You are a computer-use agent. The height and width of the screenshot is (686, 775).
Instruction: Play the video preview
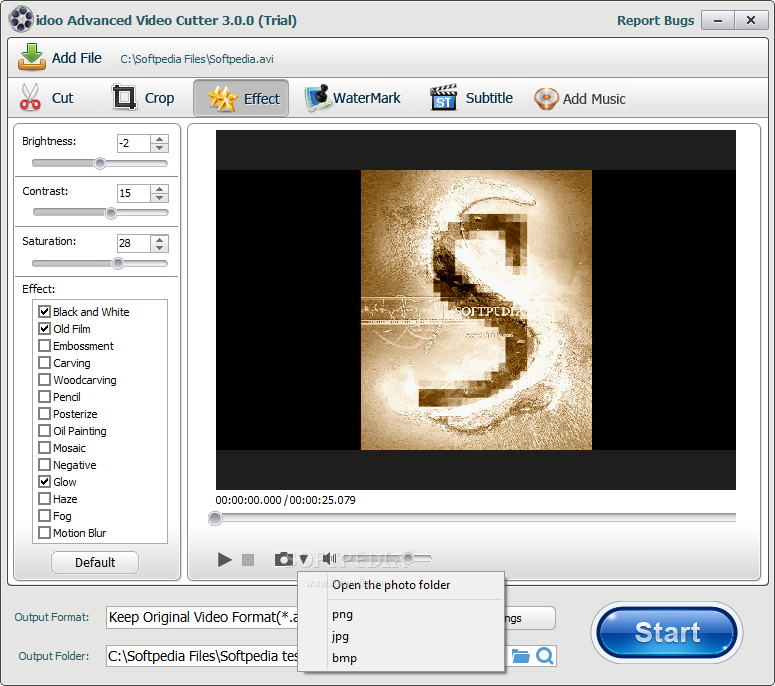(x=224, y=559)
